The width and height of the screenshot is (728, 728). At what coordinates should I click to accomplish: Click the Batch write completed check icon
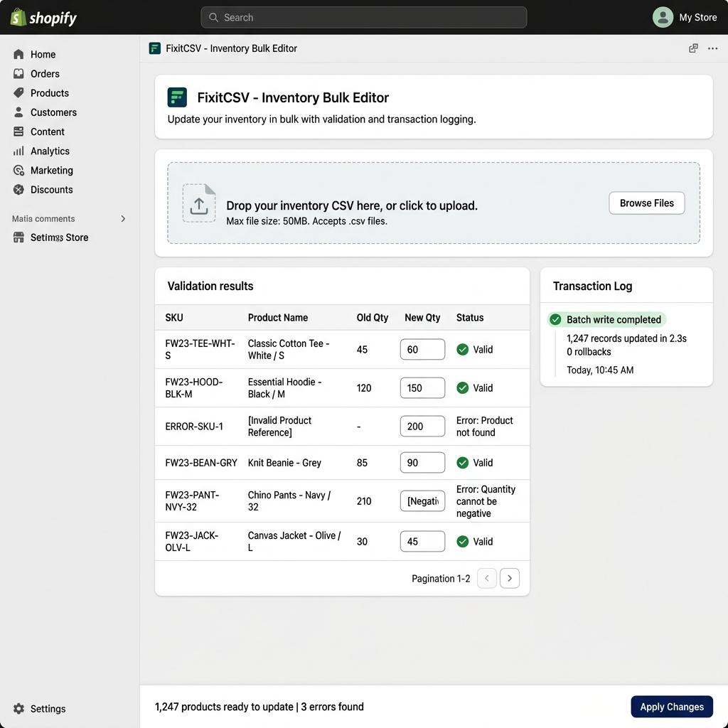point(555,319)
